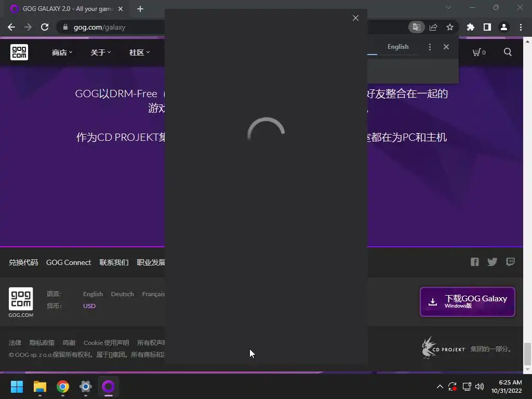Image resolution: width=532 pixels, height=399 pixels.
Task: Go forward to next page
Action: 28,27
